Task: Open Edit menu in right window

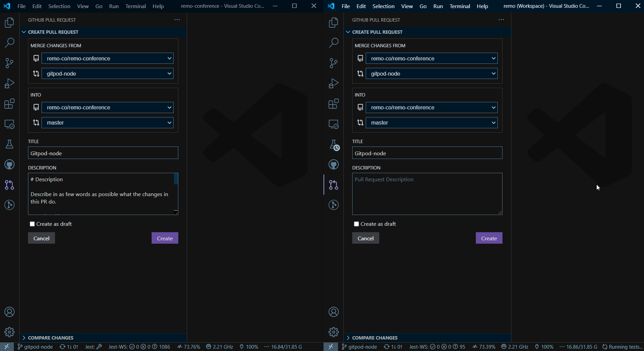Action: coord(361,6)
